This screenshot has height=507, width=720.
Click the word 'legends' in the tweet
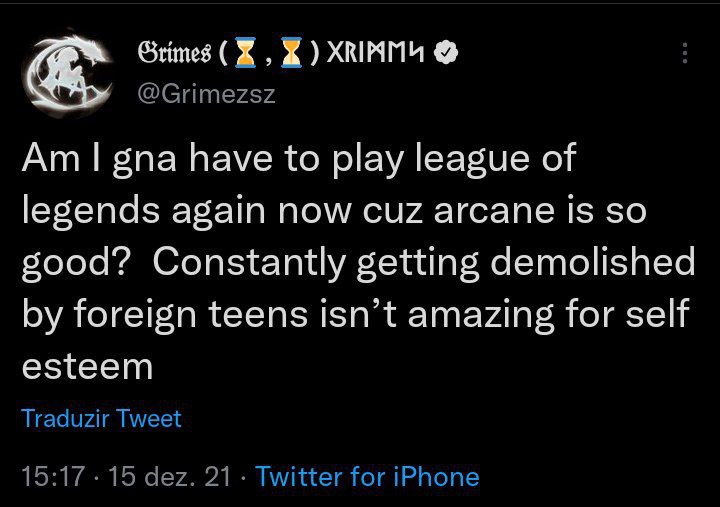coord(91,211)
